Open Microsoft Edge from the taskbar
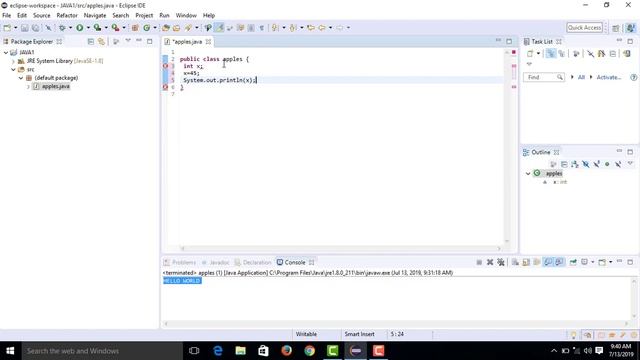This screenshot has height=360, width=640. point(218,351)
